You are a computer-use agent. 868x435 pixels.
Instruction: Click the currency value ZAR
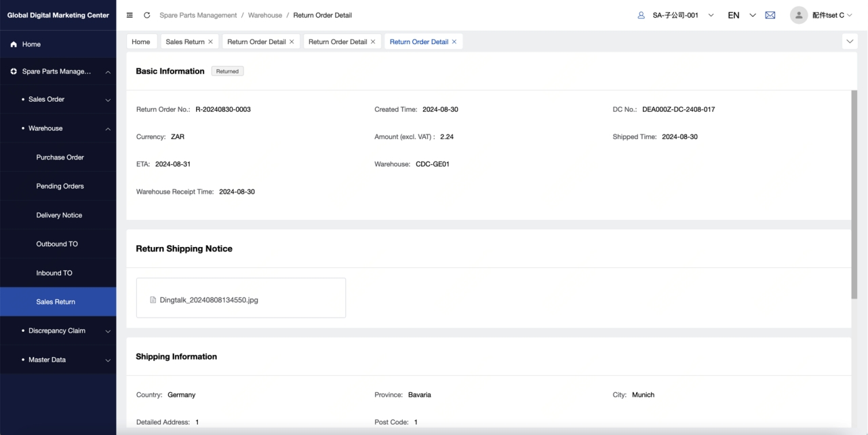click(x=178, y=137)
